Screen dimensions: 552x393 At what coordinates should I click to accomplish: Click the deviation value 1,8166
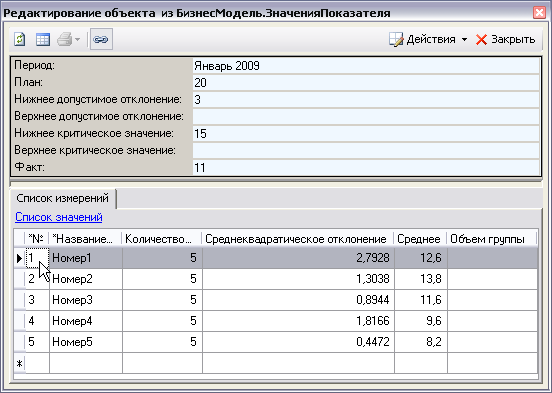tap(299, 321)
